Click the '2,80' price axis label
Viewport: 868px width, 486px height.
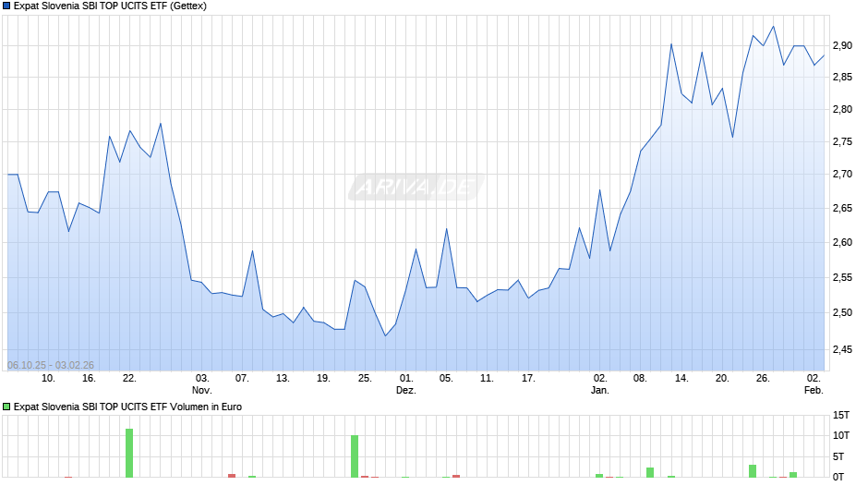(x=842, y=109)
